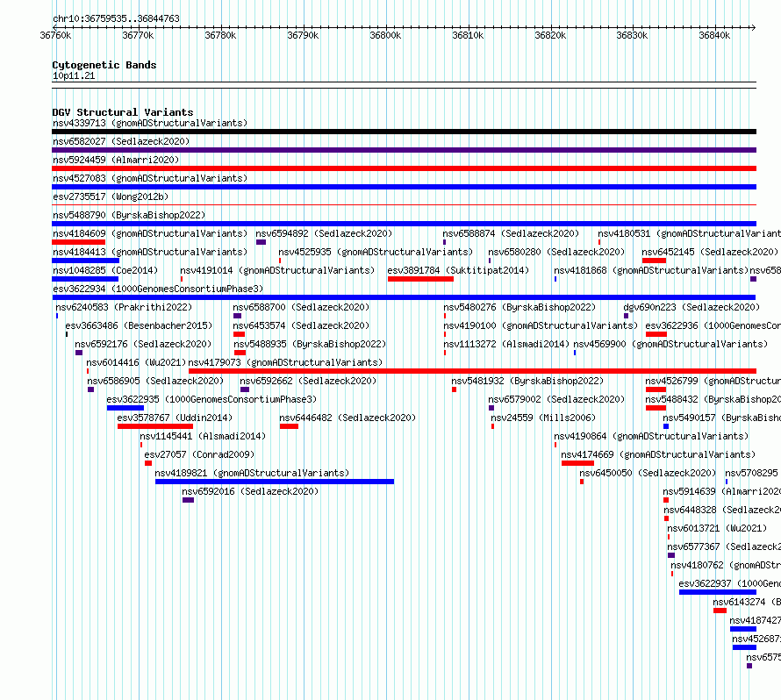Select the red esv3891784 Suktitipat2014 bar
Screen dimensions: 781x700
tap(421, 279)
